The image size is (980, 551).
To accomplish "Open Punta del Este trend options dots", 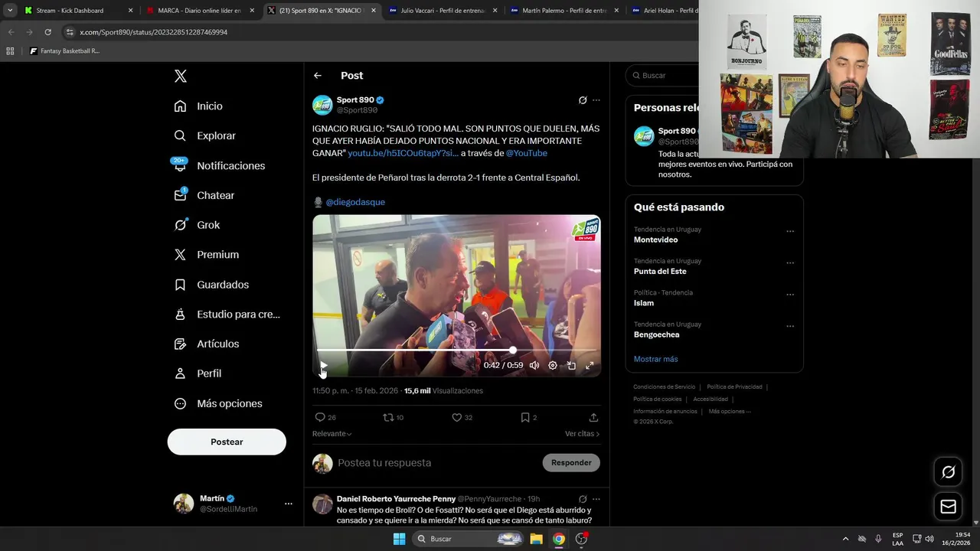I will pos(790,262).
